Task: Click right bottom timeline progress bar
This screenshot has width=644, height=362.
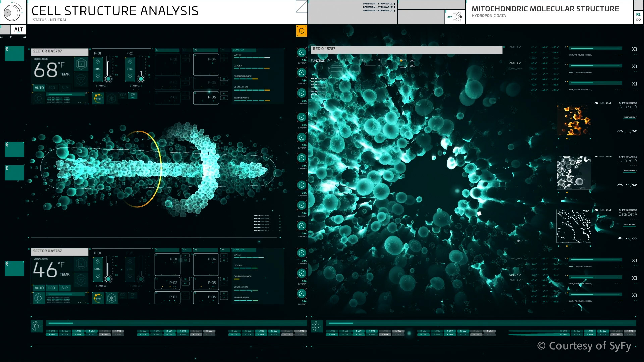Action: [481, 323]
